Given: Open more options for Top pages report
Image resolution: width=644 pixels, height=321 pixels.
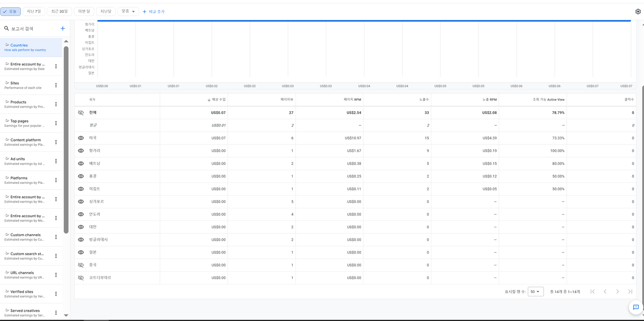Looking at the screenshot, I should 56,123.
